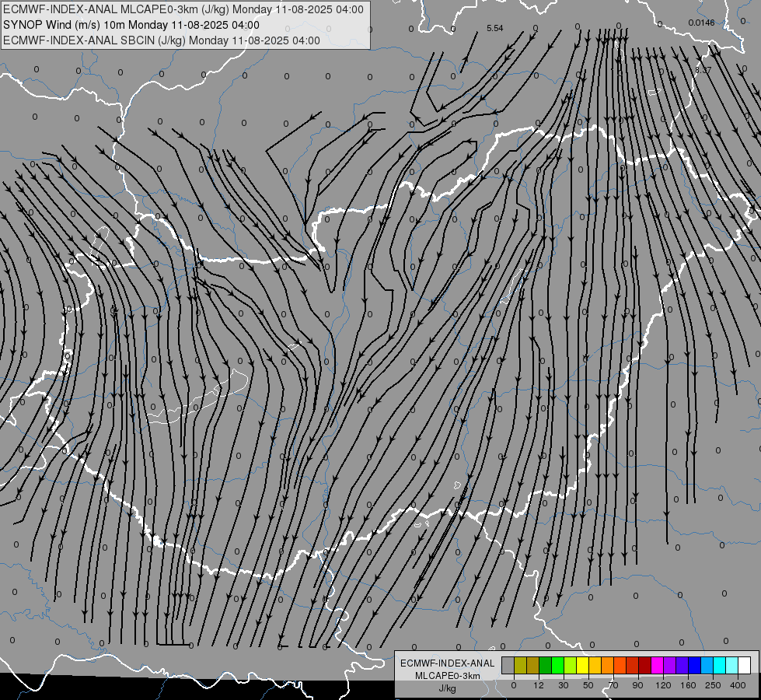Click the magenta legend swatch

coord(658,665)
